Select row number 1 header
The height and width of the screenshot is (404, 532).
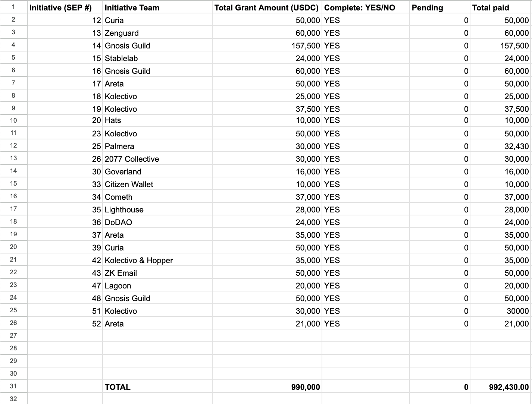pyautogui.click(x=13, y=7)
